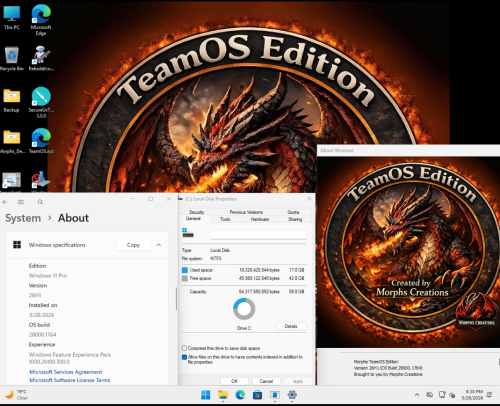500x406 pixels.
Task: Open the TeamOS.xyz Edge shortcut
Action: click(41, 141)
